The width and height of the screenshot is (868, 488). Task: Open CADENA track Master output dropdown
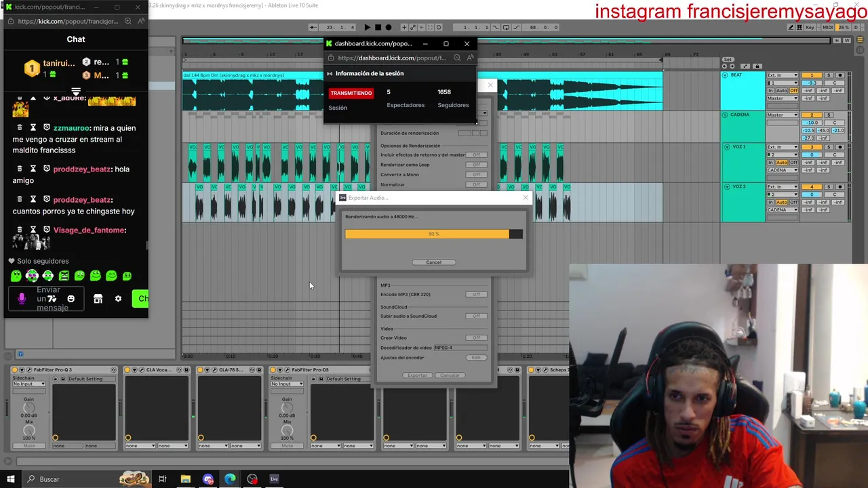(783, 115)
